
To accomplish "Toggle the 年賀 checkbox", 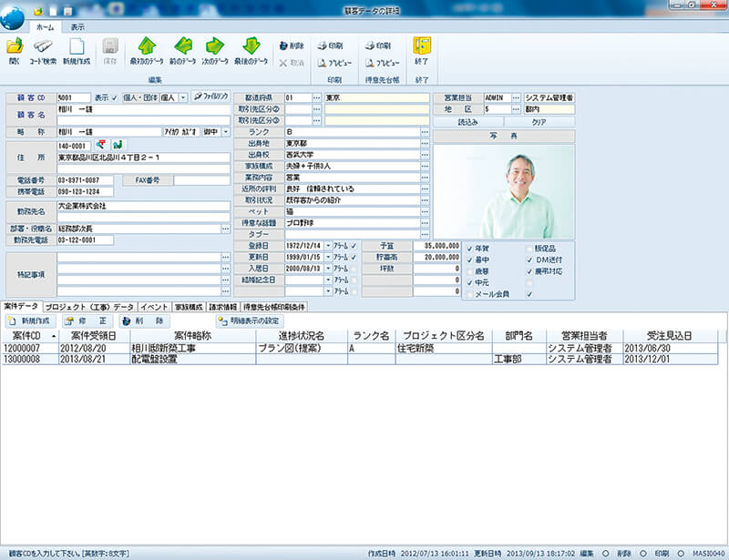I will (469, 248).
